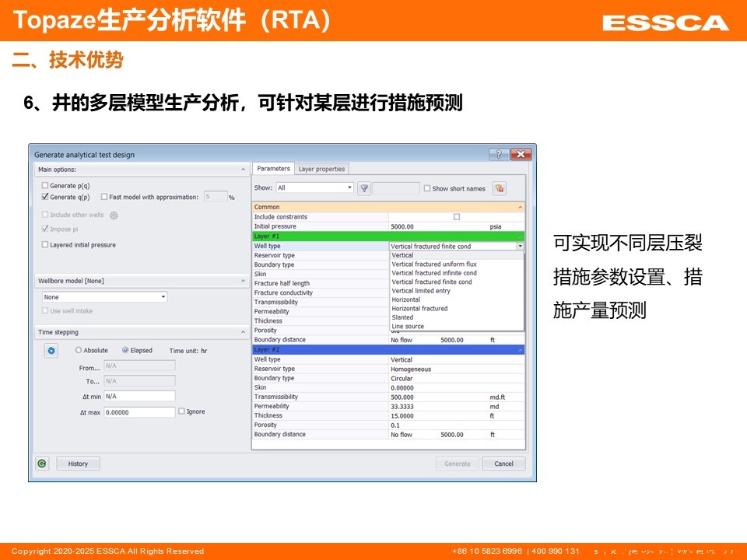This screenshot has width=747, height=560.
Task: Select the Absolute radio button
Action: [79, 350]
